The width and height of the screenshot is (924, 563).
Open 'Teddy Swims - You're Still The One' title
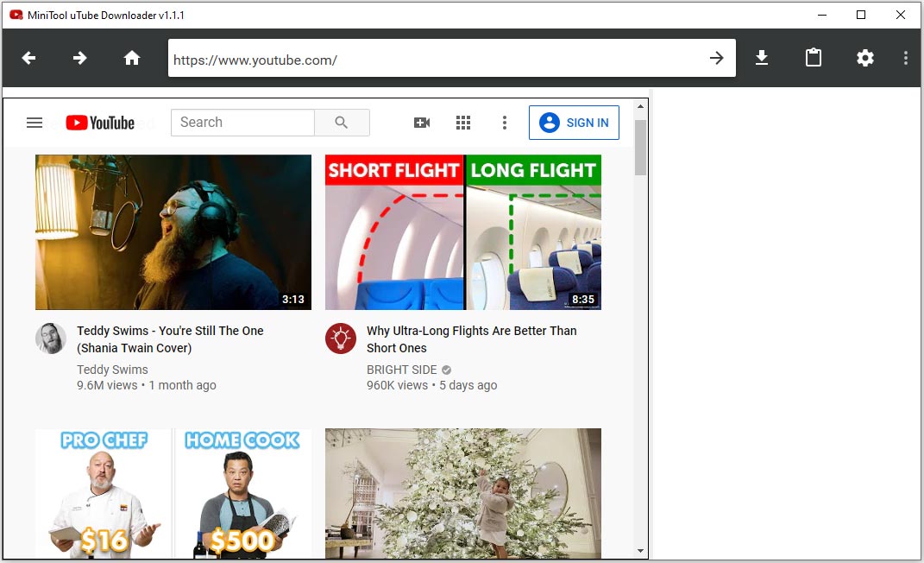170,339
